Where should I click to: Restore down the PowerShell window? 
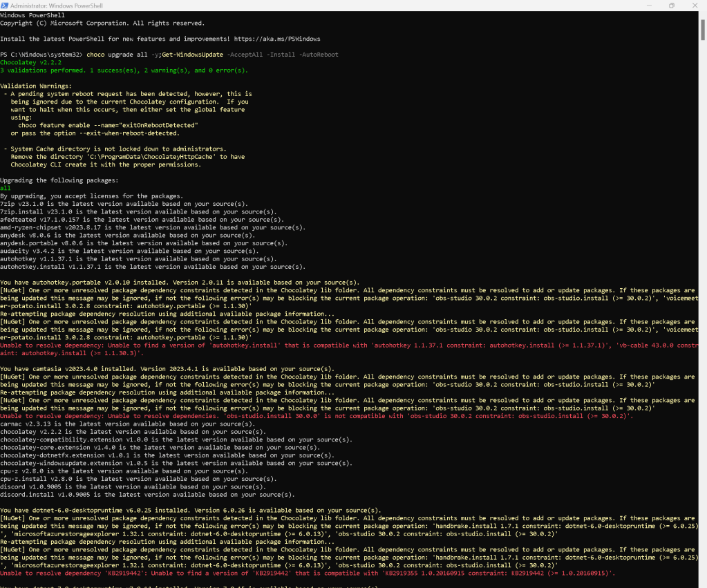point(672,6)
